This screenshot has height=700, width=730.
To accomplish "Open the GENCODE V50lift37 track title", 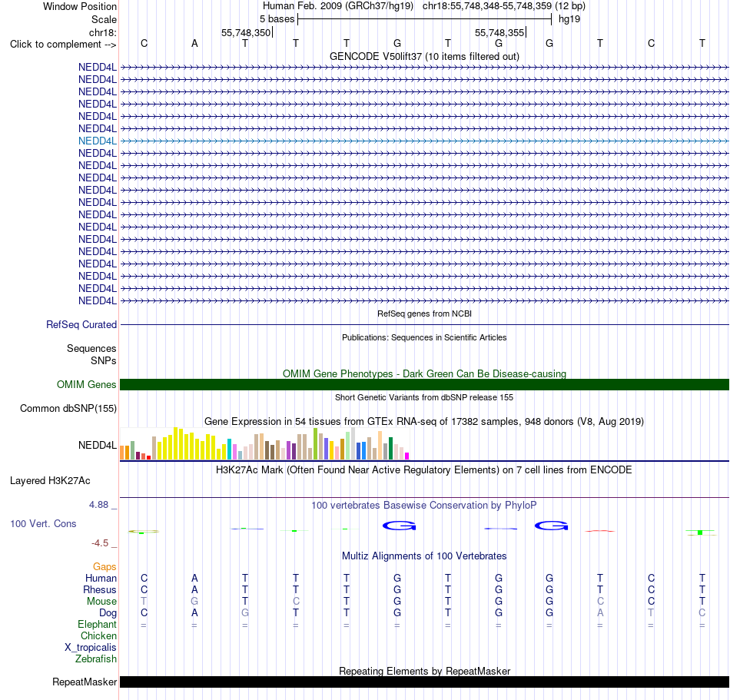I will (424, 56).
